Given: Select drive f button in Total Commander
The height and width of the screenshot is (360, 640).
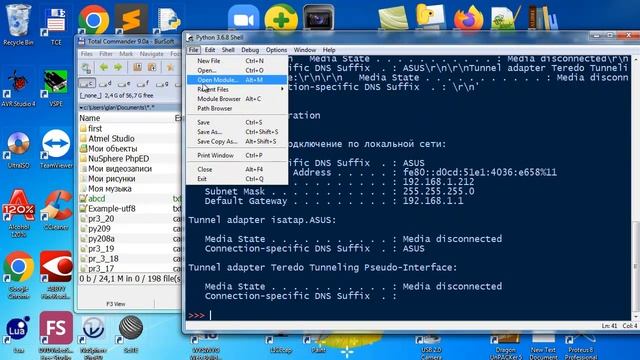Looking at the screenshot, I should click(143, 84).
